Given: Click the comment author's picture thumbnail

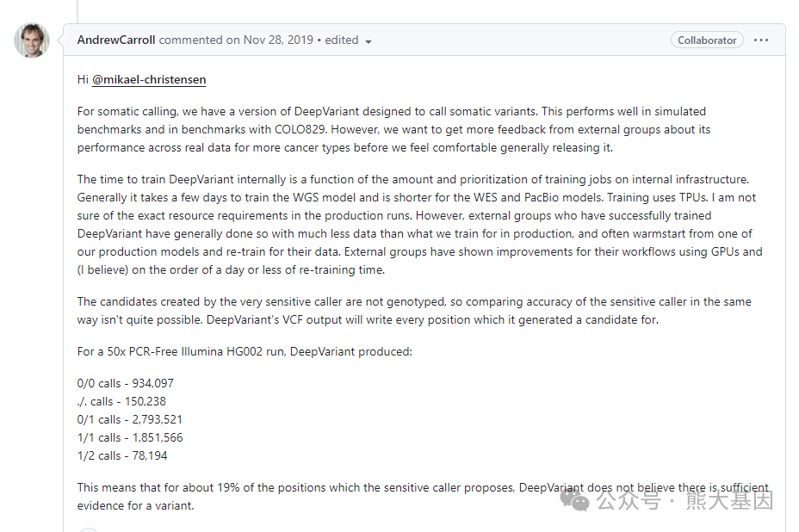Looking at the screenshot, I should click(x=32, y=40).
